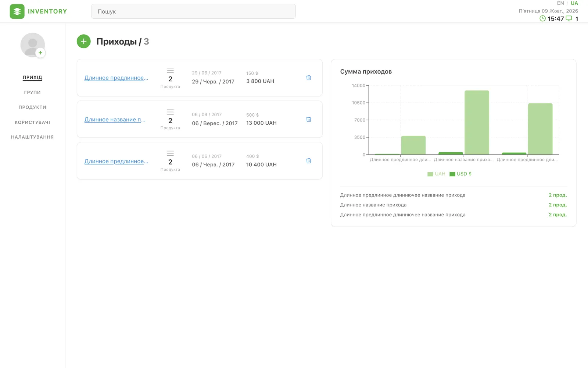
Task: Click the '3 800 UAH' amount
Action: [x=260, y=81]
